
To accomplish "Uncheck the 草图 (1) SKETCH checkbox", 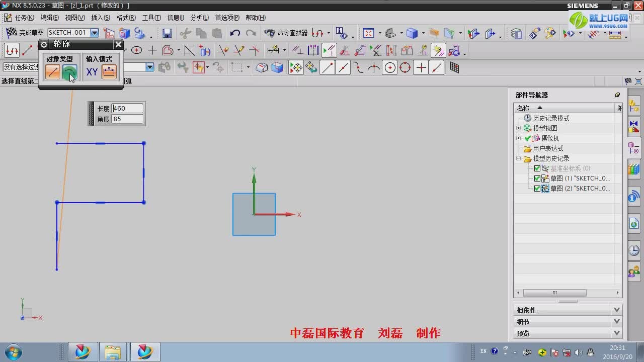I will pyautogui.click(x=537, y=178).
